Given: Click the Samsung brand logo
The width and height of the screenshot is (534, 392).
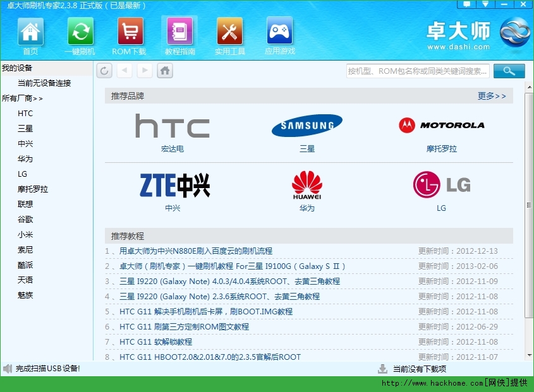Looking at the screenshot, I should (x=307, y=126).
